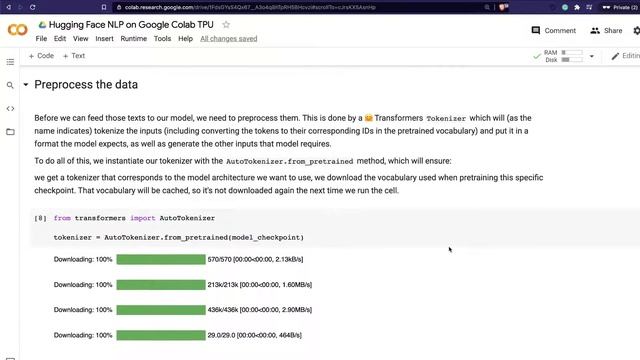The image size is (640, 360).
Task: Click the browser back arrow
Action: tap(8, 7)
